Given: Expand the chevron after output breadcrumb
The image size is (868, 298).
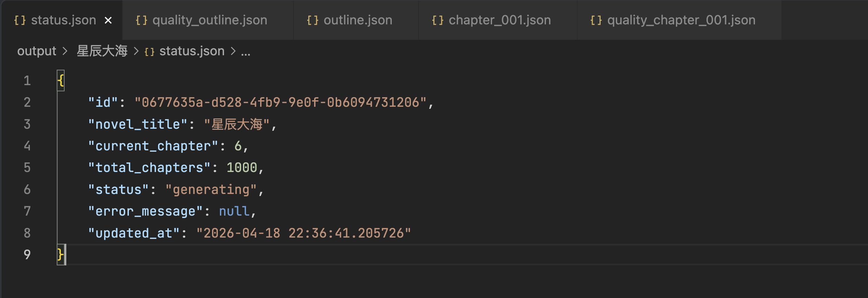Looking at the screenshot, I should point(65,51).
